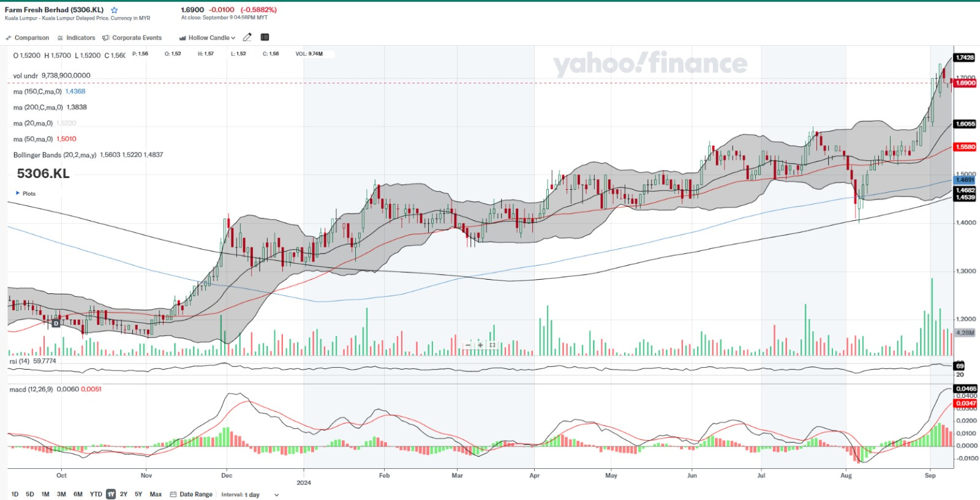Select the 2Y time range
The width and height of the screenshot is (980, 500).
(124, 494)
